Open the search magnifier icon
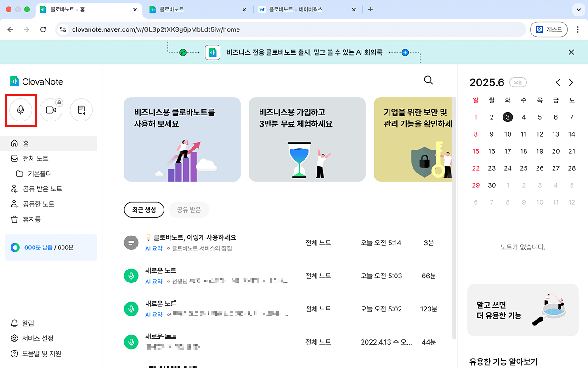This screenshot has height=368, width=588. click(x=428, y=80)
